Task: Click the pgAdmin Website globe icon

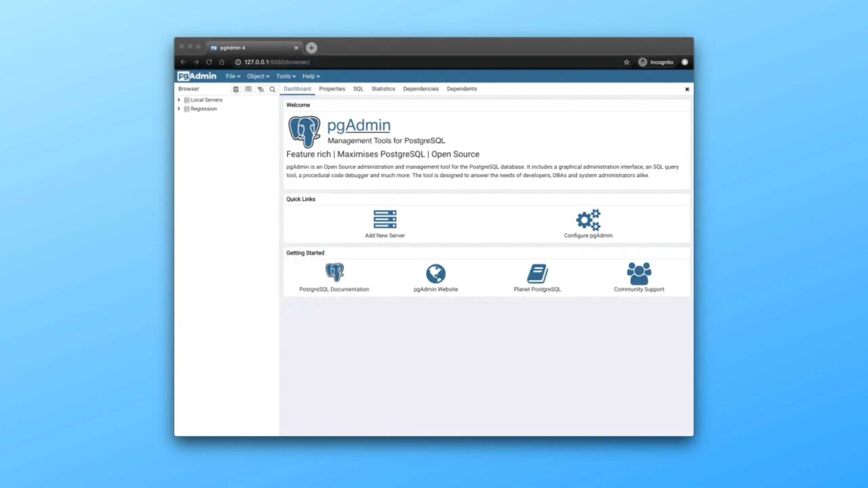Action: point(436,273)
